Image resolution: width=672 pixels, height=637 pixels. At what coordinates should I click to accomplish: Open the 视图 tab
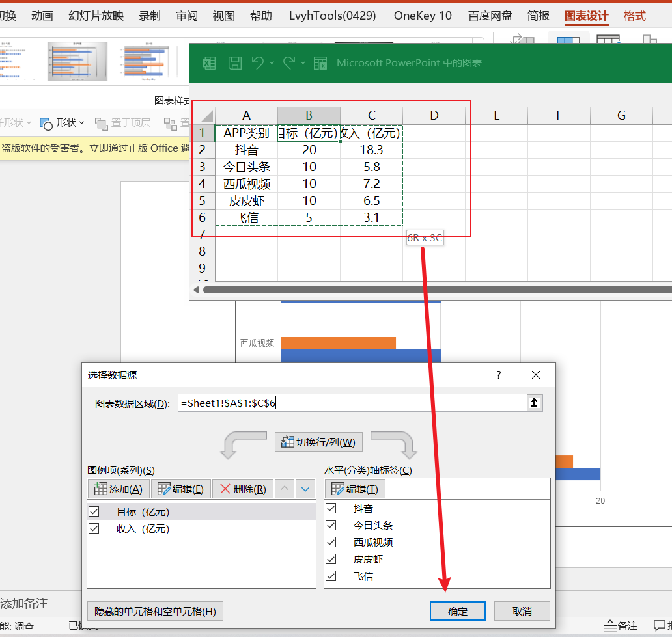click(224, 16)
